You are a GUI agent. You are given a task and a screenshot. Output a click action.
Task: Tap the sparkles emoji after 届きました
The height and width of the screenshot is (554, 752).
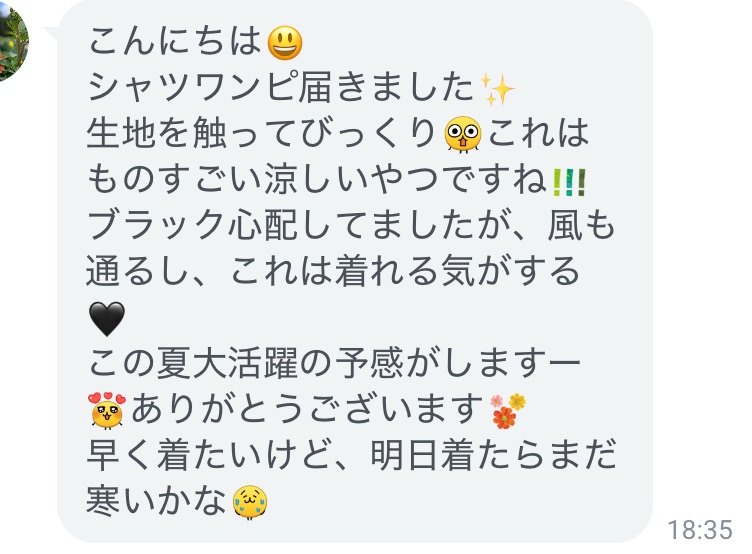[497, 89]
